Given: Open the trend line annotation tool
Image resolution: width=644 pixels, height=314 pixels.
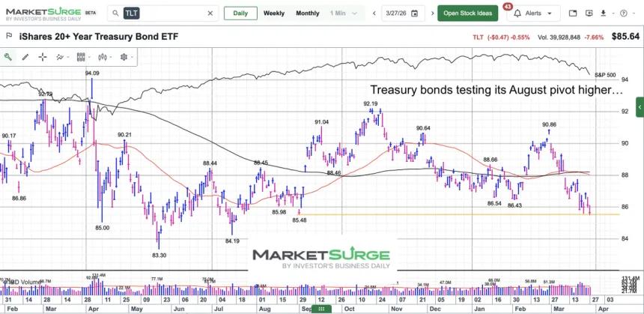Looking at the screenshot, I should tap(61, 57).
